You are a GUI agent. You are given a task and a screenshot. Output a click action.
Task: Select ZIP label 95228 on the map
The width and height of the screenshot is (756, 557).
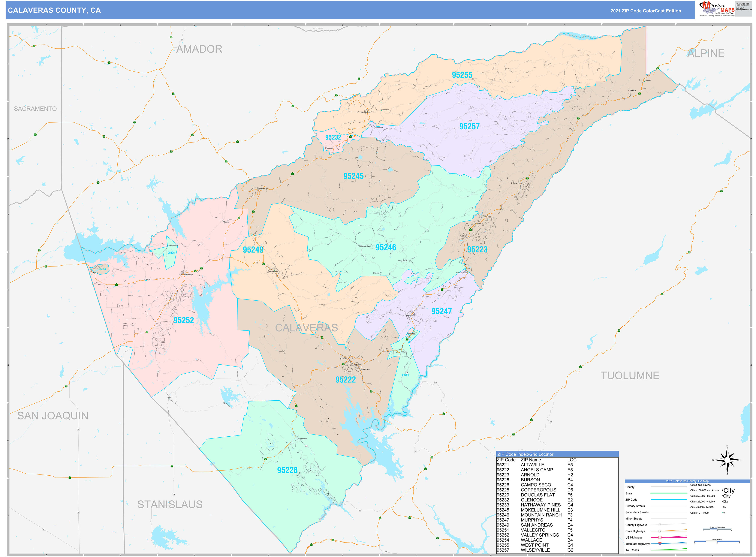click(x=287, y=470)
